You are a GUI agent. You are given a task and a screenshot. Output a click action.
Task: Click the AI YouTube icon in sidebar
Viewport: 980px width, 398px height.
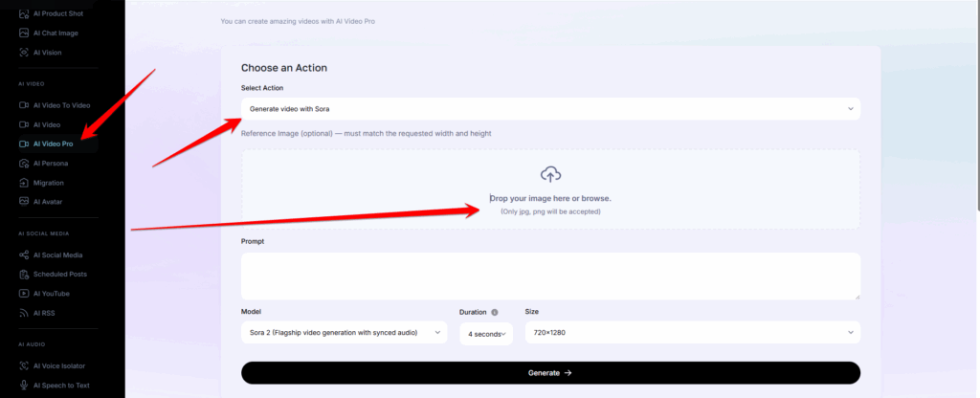click(24, 293)
